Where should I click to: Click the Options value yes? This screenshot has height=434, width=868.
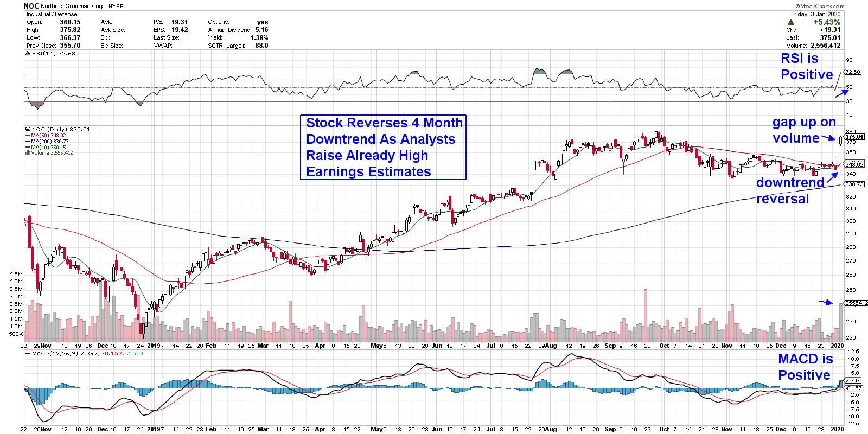pyautogui.click(x=262, y=22)
